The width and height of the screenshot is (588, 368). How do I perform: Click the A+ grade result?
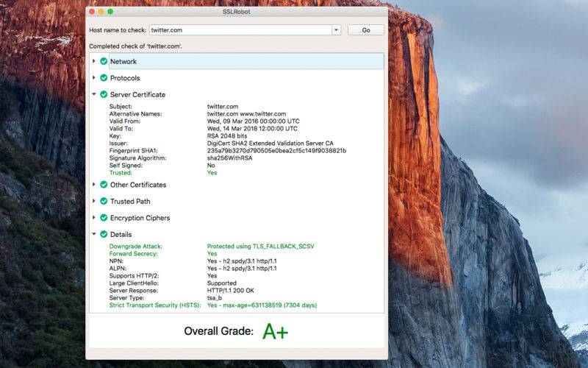(x=275, y=331)
